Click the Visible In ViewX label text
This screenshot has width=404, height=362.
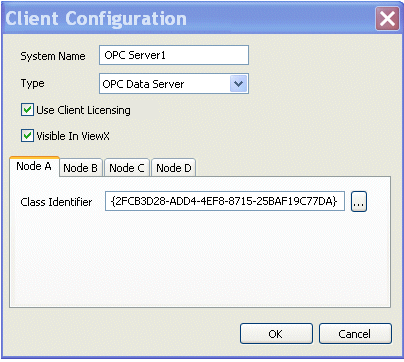click(73, 136)
